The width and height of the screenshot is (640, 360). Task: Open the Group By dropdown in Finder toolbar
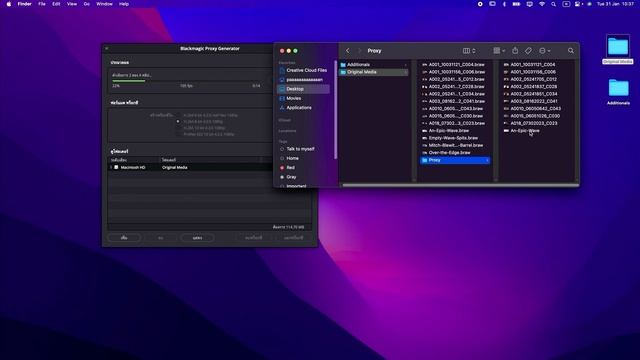499,51
